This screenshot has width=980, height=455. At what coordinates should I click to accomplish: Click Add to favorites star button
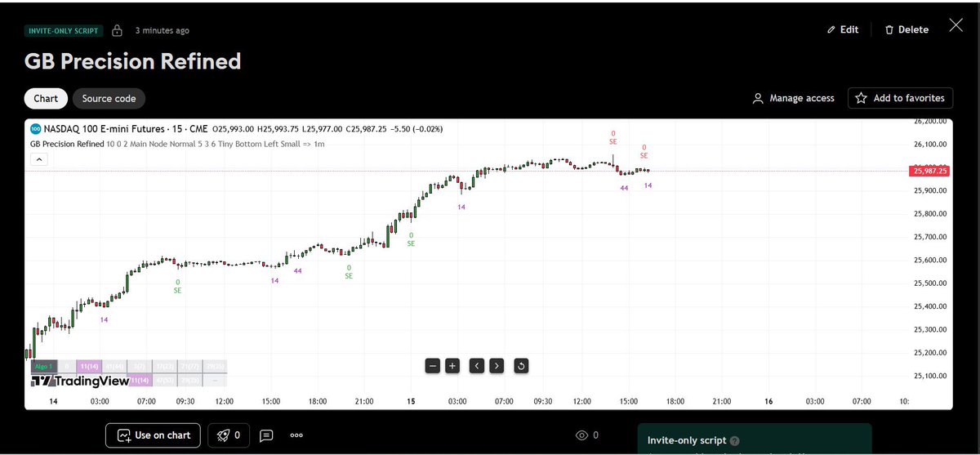(x=900, y=98)
